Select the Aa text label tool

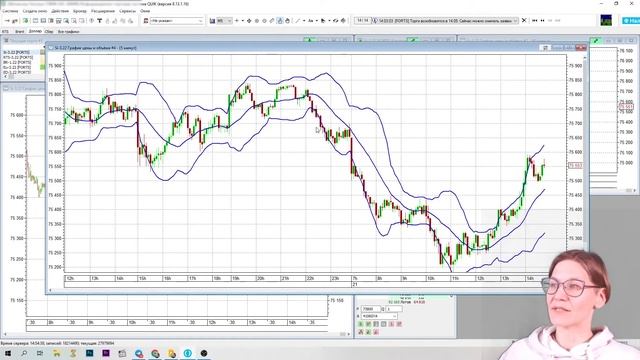point(311,21)
